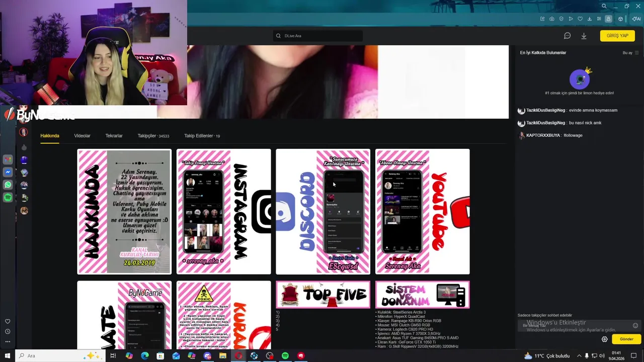Open the extensions cube icon
The height and width of the screenshot is (362, 644).
(x=620, y=19)
